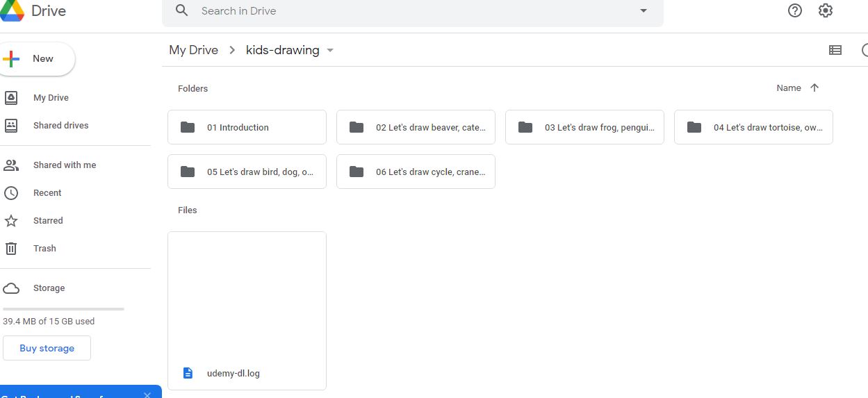Open the Starred section

pyautogui.click(x=48, y=221)
